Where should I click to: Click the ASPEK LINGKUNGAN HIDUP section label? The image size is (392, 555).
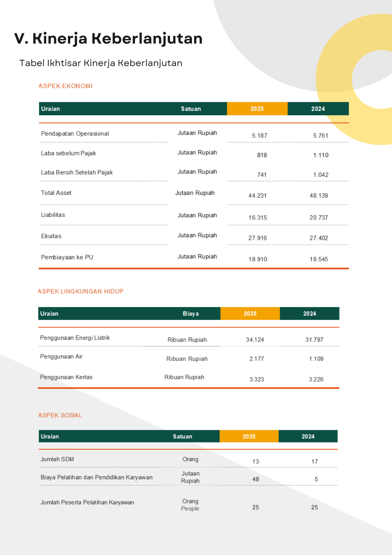point(81,291)
